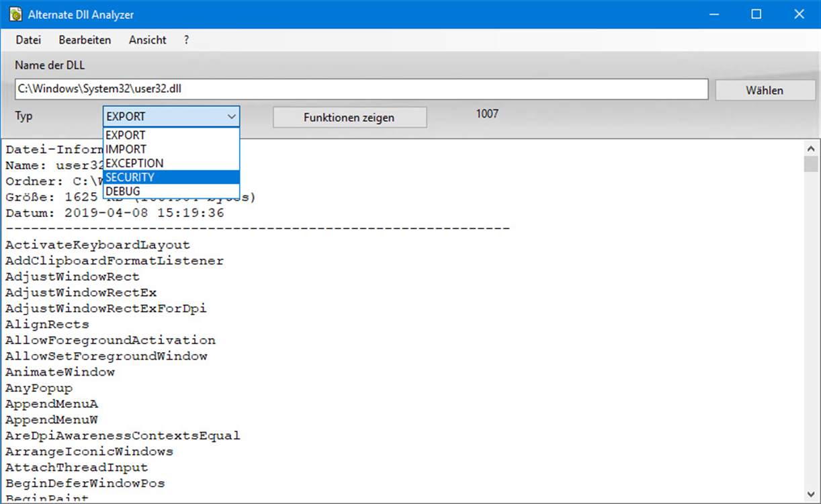Click the scrollbar up arrow
The height and width of the screenshot is (504, 821).
point(811,148)
